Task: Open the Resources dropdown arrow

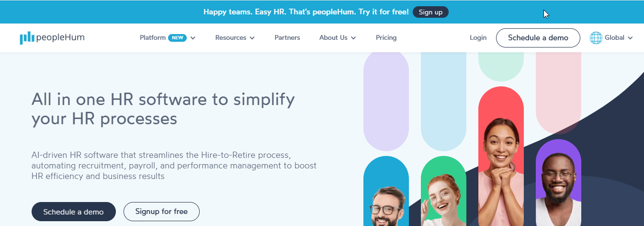Action: point(252,38)
